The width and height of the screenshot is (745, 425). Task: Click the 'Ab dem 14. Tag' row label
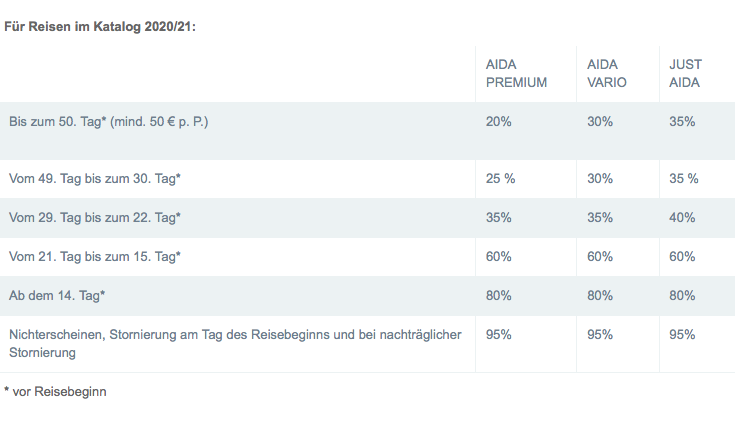pyautogui.click(x=57, y=295)
